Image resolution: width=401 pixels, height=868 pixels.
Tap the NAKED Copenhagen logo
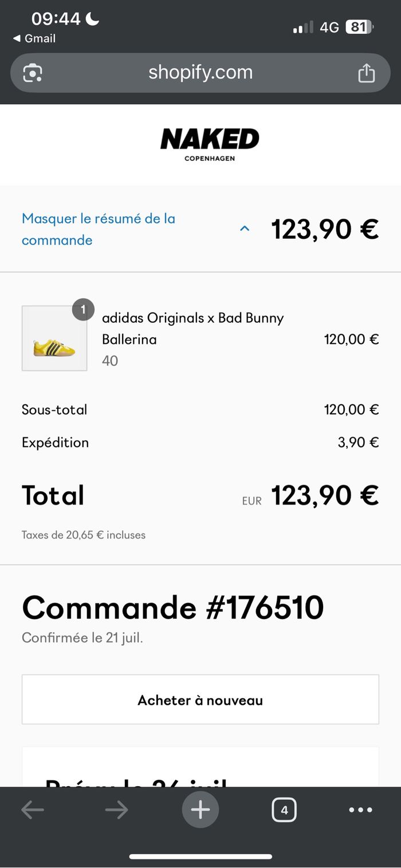click(x=210, y=144)
